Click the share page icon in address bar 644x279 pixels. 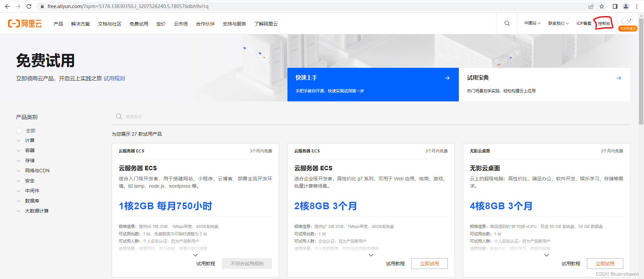[x=591, y=6]
